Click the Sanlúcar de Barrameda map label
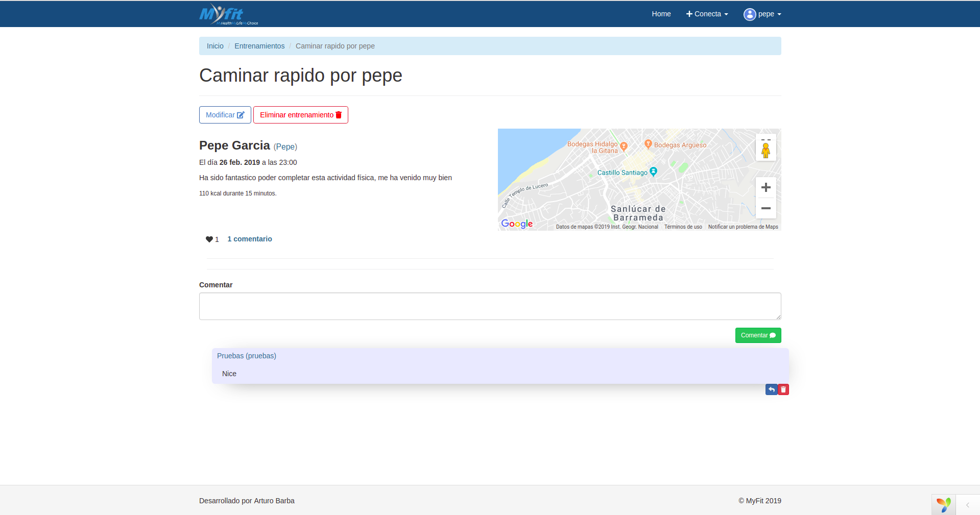Viewport: 980px width, 515px height. [638, 213]
